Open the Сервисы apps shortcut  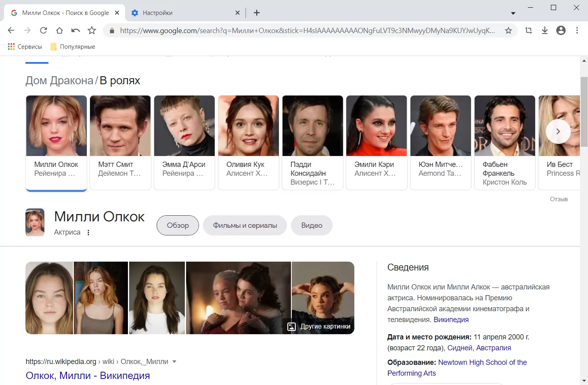(x=25, y=47)
